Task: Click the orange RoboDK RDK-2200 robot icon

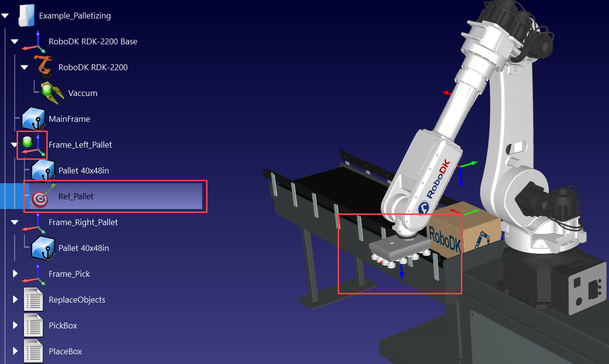Action: tap(43, 67)
